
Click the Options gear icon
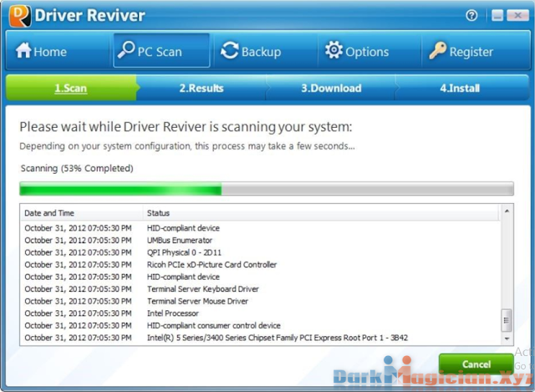334,50
